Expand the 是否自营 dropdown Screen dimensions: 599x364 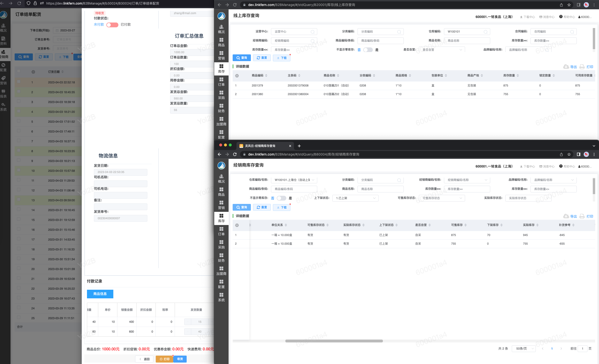442,50
